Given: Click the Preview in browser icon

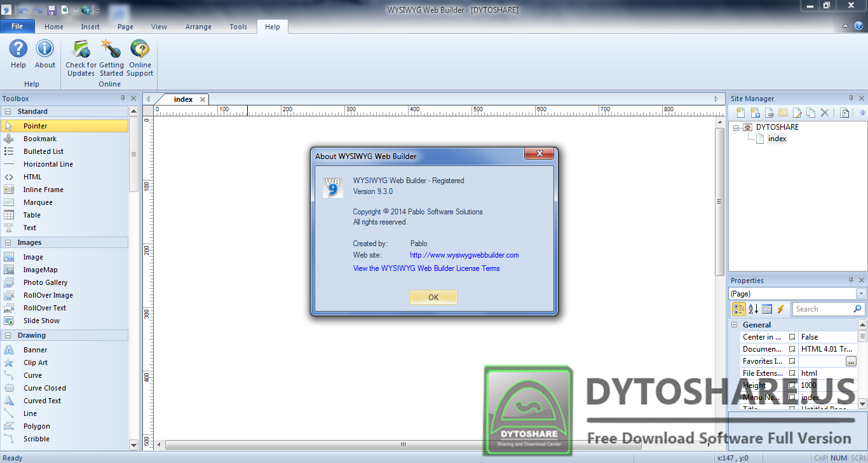Looking at the screenshot, I should point(65,10).
